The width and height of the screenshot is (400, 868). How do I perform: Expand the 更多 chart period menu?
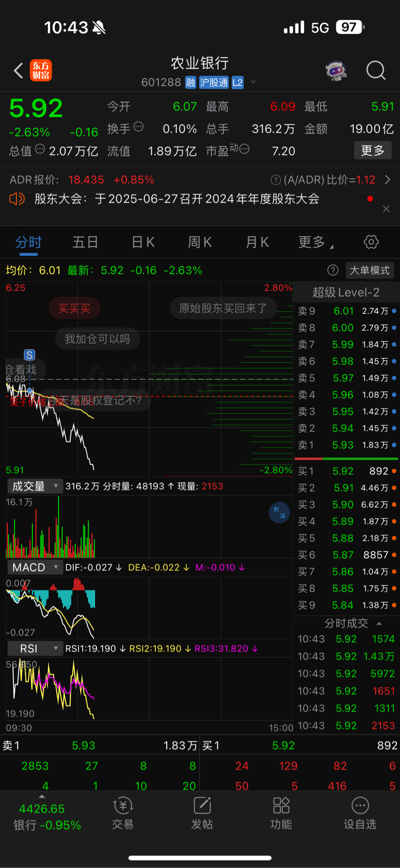[x=316, y=242]
